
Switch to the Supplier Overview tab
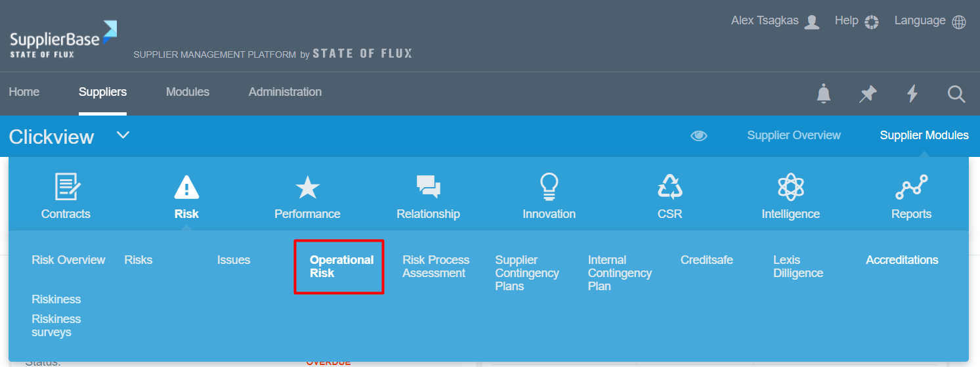point(794,135)
